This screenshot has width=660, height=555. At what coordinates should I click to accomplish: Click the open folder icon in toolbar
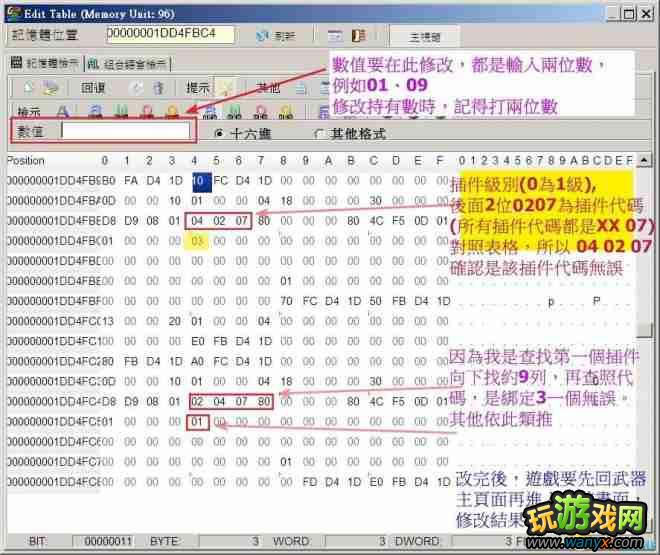(x=49, y=87)
